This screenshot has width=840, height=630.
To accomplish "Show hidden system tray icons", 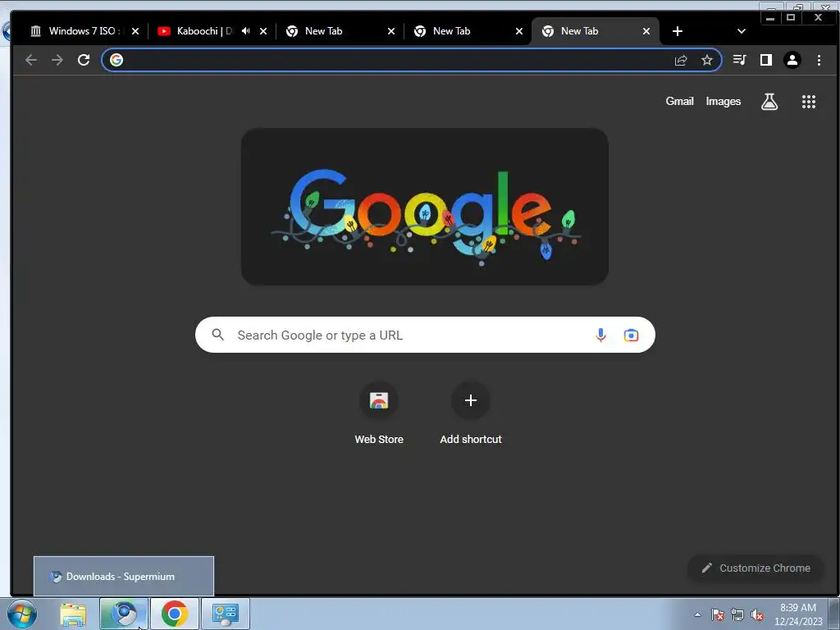I will pos(697,614).
